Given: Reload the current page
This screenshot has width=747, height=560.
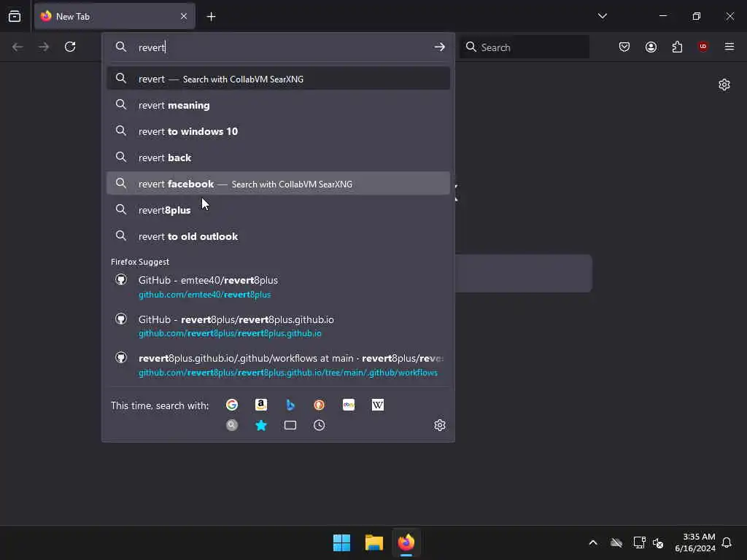Looking at the screenshot, I should [x=70, y=47].
